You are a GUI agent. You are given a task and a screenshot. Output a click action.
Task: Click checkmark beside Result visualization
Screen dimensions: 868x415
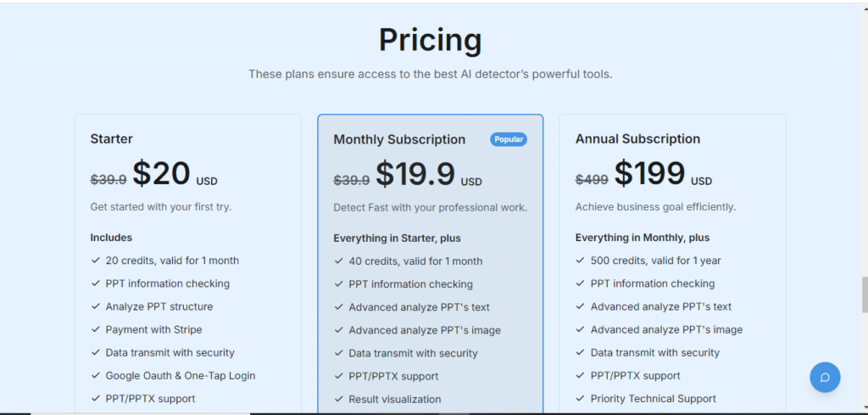coord(338,399)
